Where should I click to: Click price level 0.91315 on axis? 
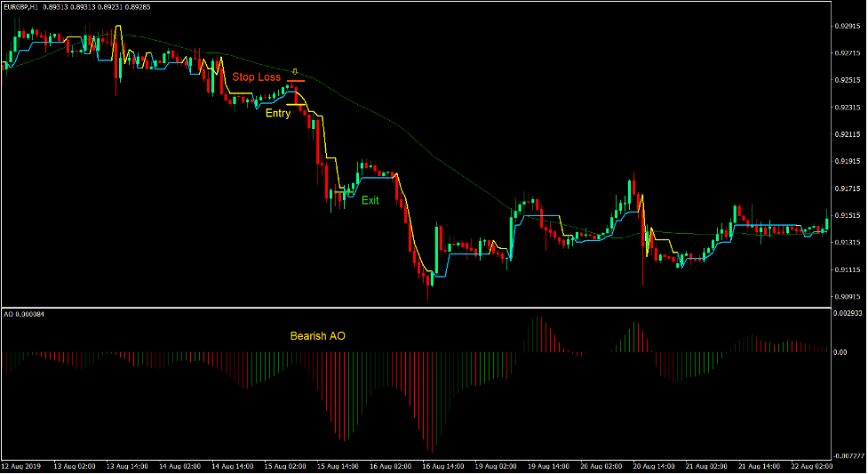coord(848,243)
